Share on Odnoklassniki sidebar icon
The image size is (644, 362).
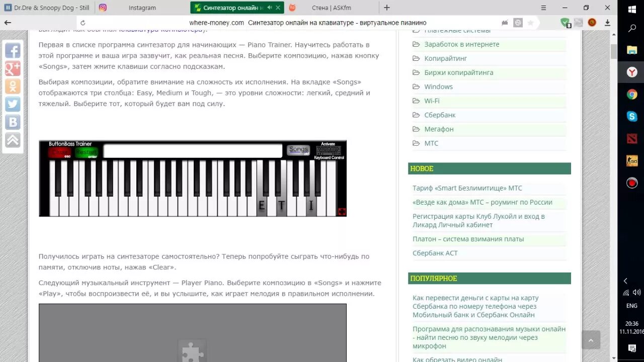(x=13, y=86)
